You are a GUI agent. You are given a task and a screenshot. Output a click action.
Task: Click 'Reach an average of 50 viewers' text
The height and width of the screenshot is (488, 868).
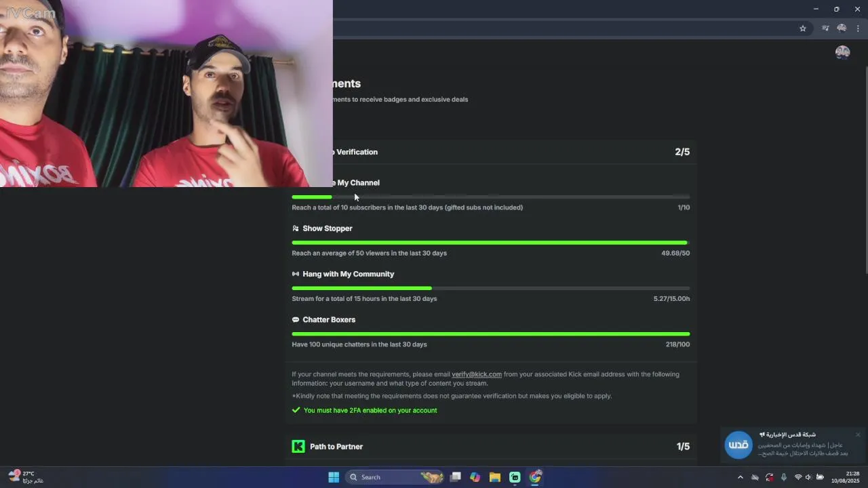(x=369, y=253)
